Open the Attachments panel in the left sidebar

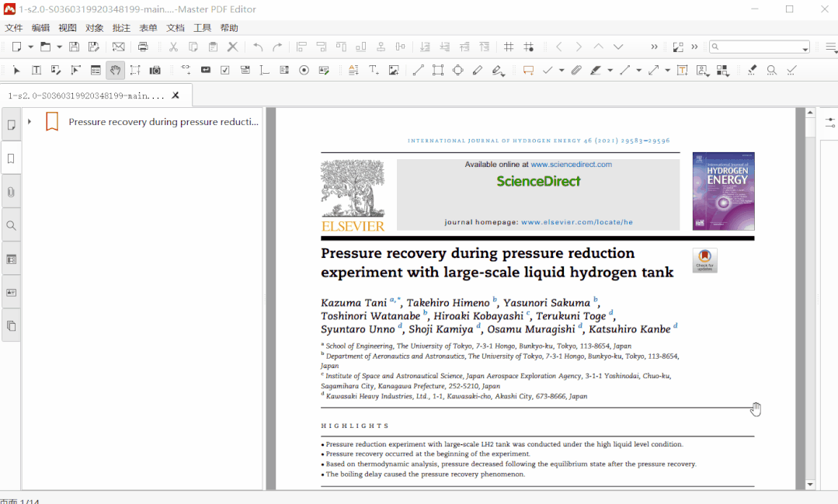(11, 192)
